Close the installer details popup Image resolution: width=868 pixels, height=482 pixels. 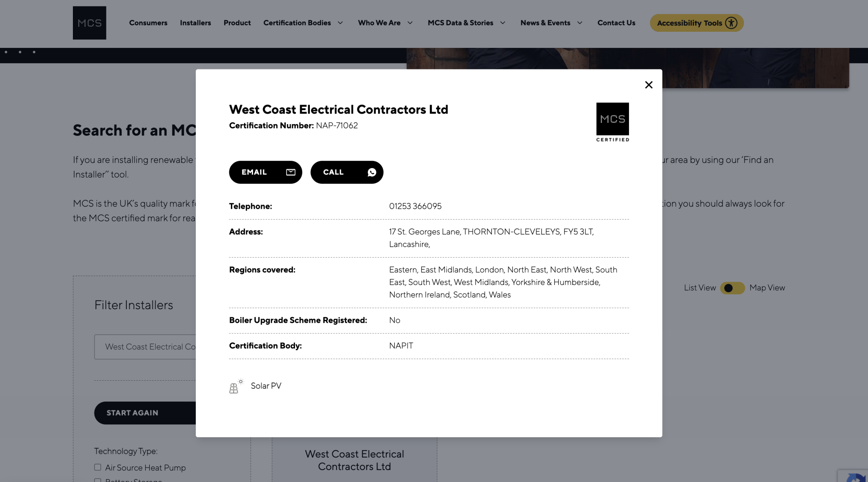point(648,85)
